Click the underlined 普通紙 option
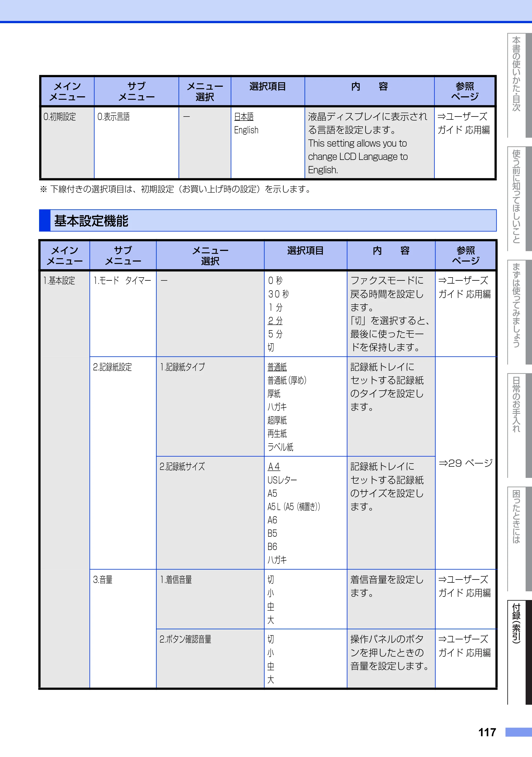 [277, 367]
